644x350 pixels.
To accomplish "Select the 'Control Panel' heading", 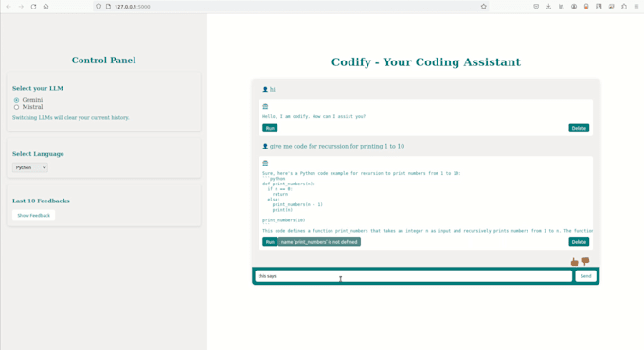I will tap(103, 61).
